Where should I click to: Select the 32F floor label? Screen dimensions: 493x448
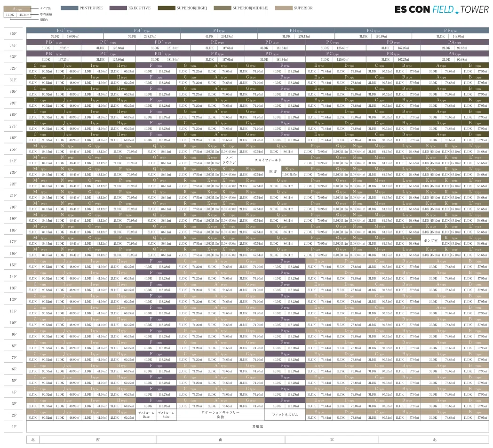click(13, 68)
